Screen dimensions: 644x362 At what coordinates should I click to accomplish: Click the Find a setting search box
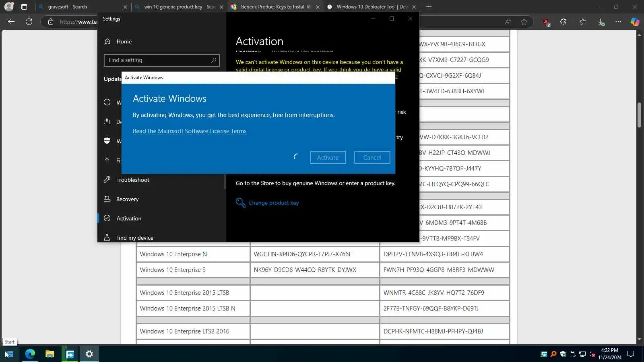(162, 60)
